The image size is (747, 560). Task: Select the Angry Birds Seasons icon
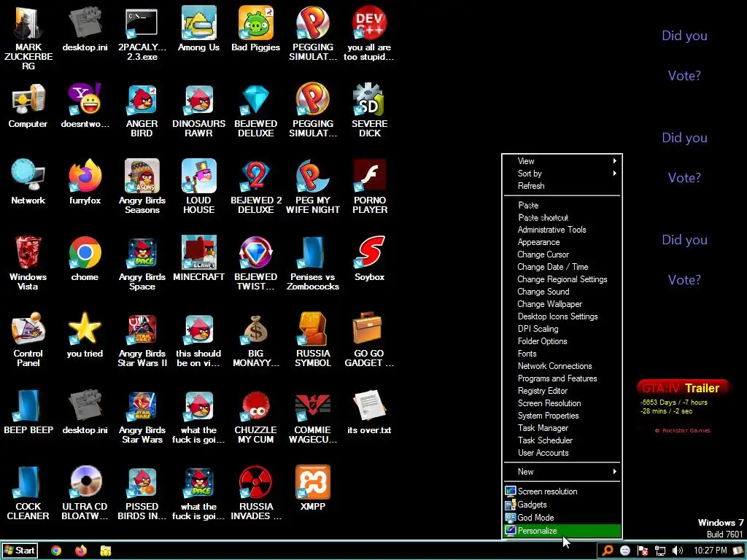[x=142, y=176]
